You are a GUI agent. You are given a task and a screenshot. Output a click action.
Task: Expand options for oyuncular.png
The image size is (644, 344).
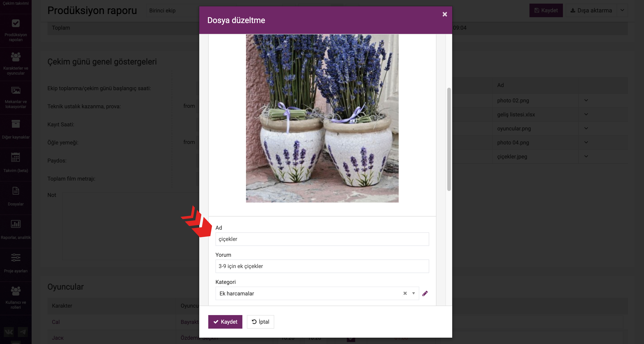tap(586, 128)
